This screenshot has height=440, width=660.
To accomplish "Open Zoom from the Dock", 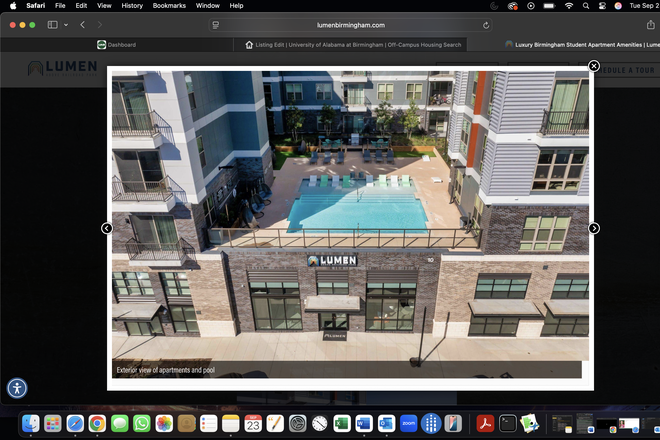I will pos(409,424).
